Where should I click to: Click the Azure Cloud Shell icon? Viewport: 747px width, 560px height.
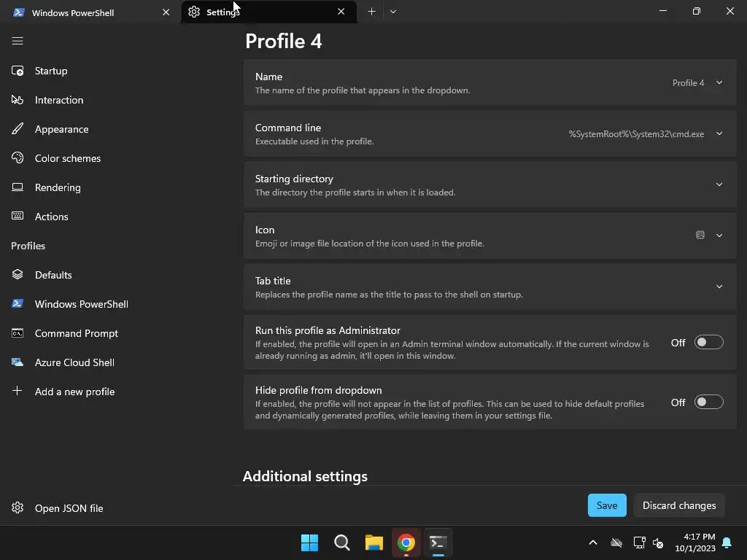[18, 362]
